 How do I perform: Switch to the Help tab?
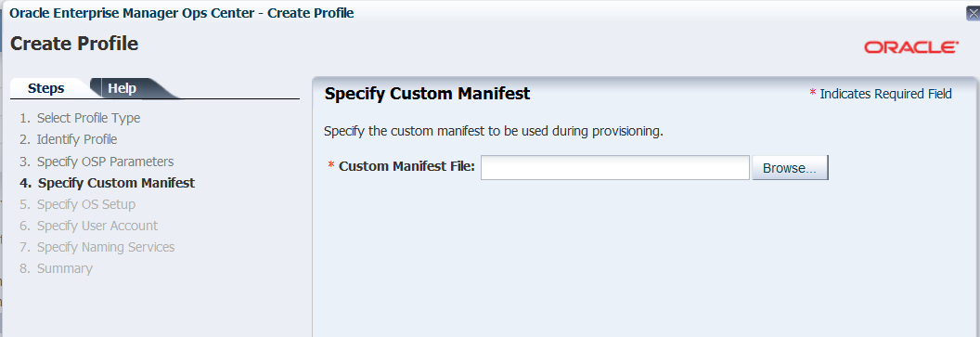pos(122,88)
